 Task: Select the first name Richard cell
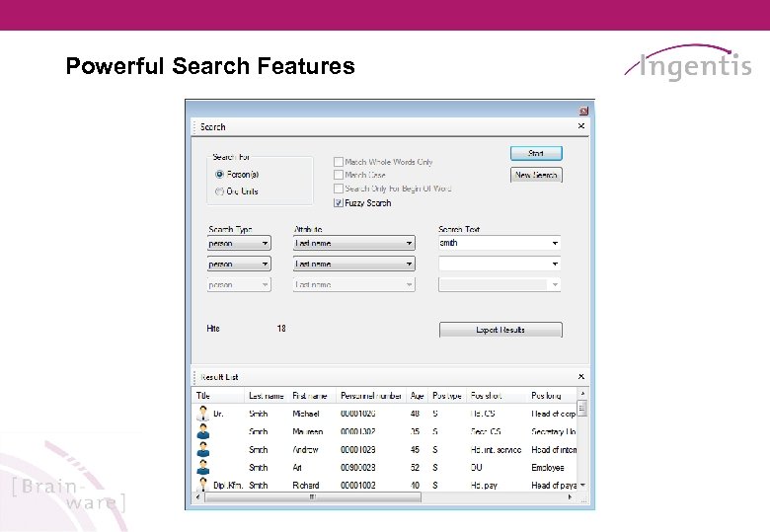[x=306, y=486]
